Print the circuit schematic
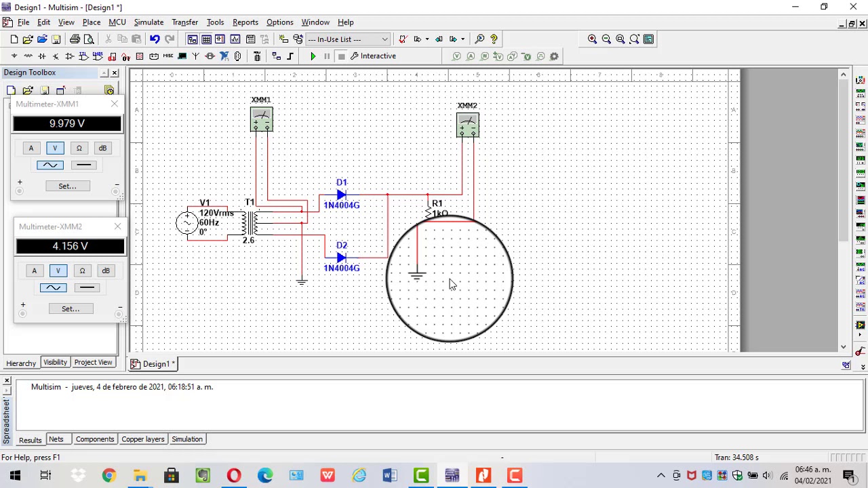This screenshot has width=868, height=488. pos(75,39)
